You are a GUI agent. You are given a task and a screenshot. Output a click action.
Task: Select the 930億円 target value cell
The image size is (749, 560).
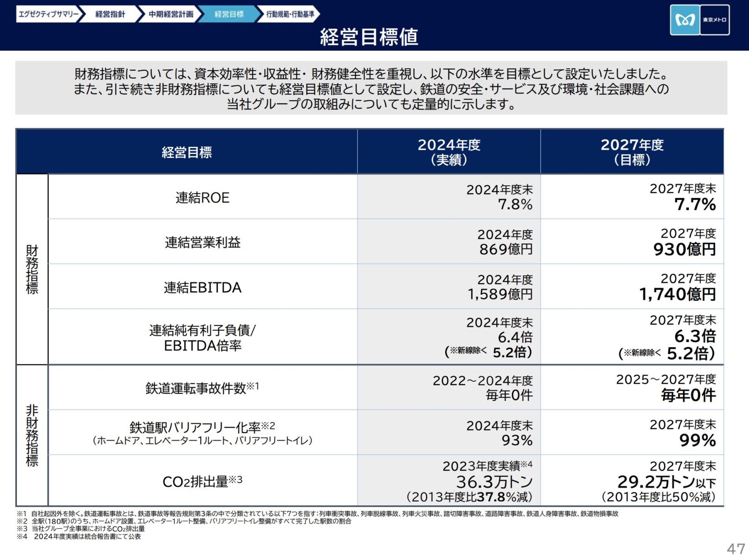click(684, 249)
